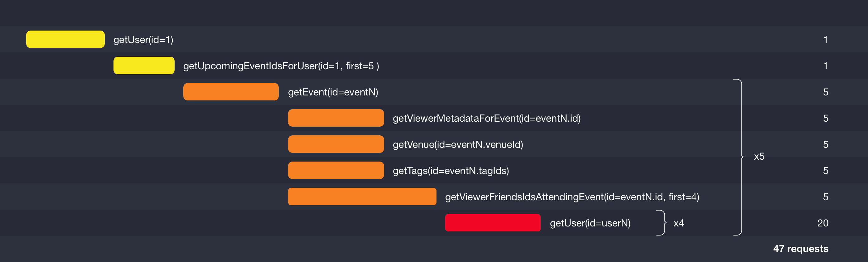Select the yellow getUpcomingEventIdsForUser bar
Image resolution: width=868 pixels, height=262 pixels.
tap(144, 65)
